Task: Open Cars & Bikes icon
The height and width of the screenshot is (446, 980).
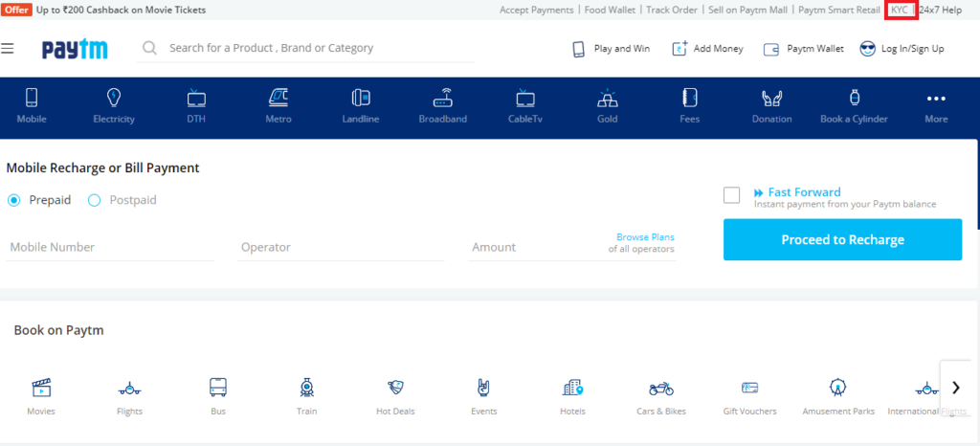Action: click(x=661, y=389)
